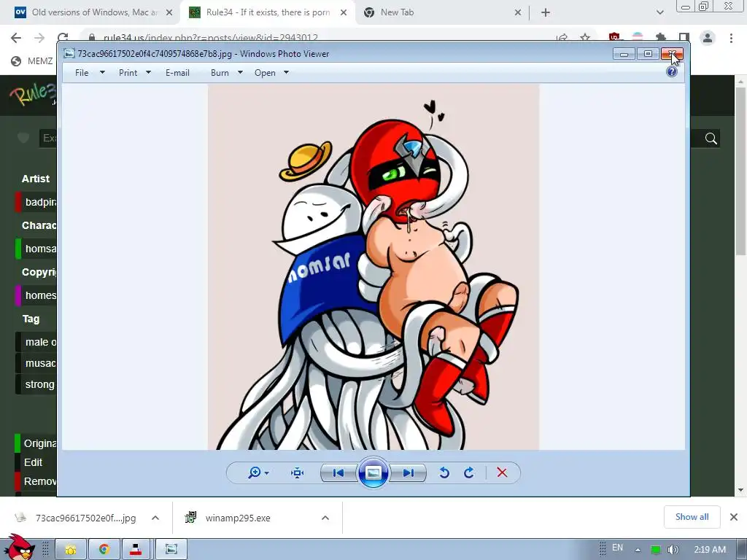747x560 pixels.
Task: Open the Chrome profile avatar
Action: (708, 38)
